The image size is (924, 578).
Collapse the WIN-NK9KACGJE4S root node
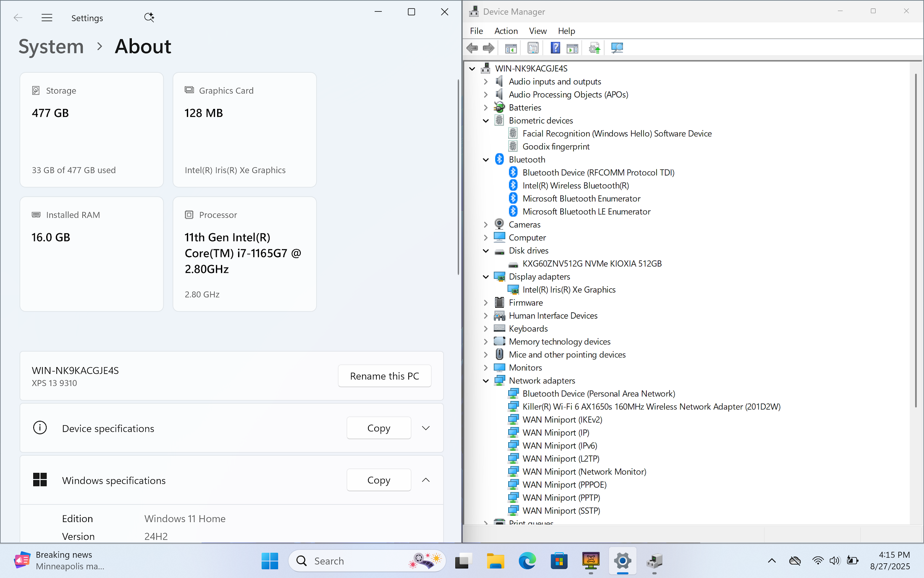pos(472,69)
